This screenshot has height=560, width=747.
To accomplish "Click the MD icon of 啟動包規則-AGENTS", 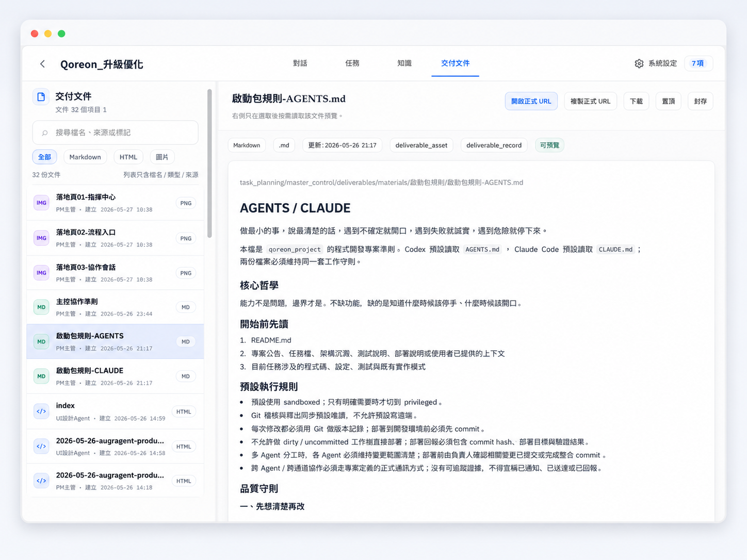I will [x=41, y=341].
